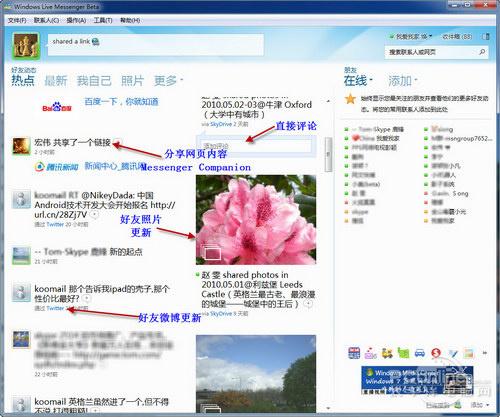This screenshot has height=417, width=500.
Task: Click the link icon beside 'shared a link'
Action: 96,42
